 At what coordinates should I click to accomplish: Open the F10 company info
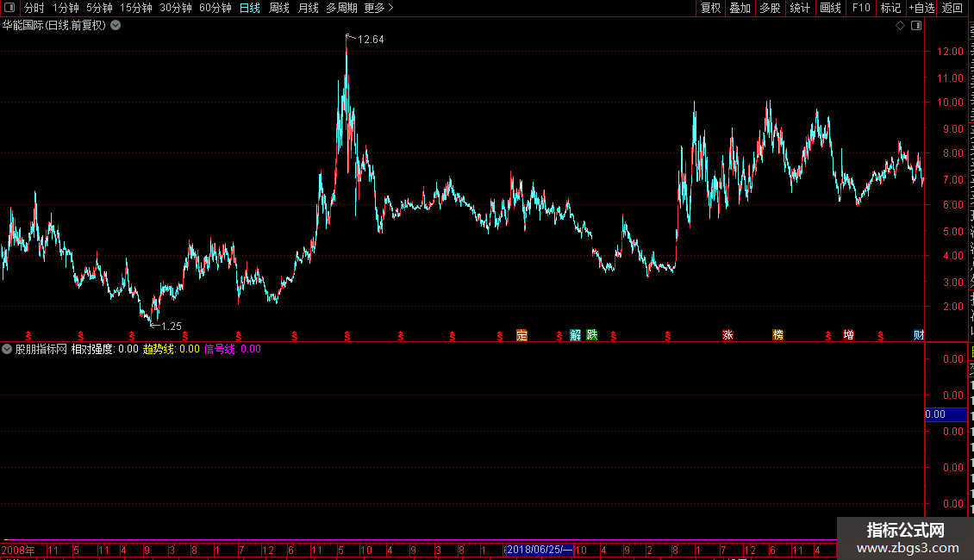[x=861, y=8]
